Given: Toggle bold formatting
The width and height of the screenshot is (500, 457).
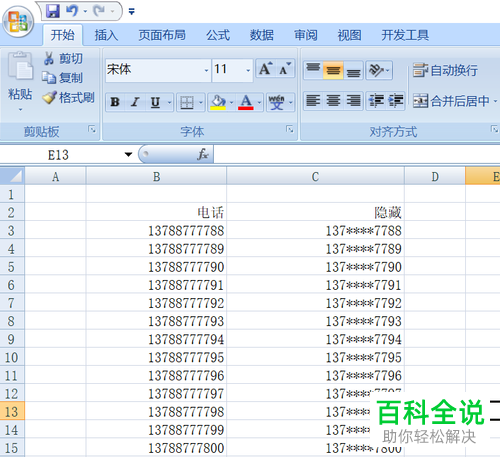Looking at the screenshot, I should [x=115, y=102].
